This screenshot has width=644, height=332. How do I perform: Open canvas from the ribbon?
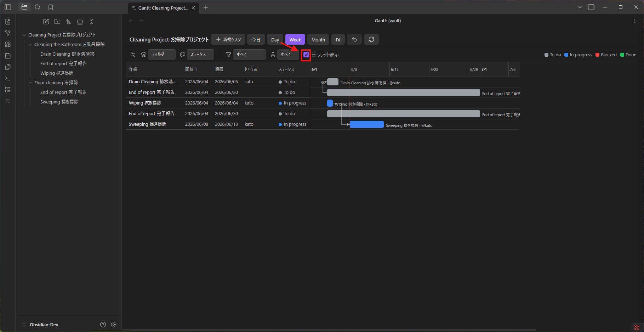coord(8,44)
